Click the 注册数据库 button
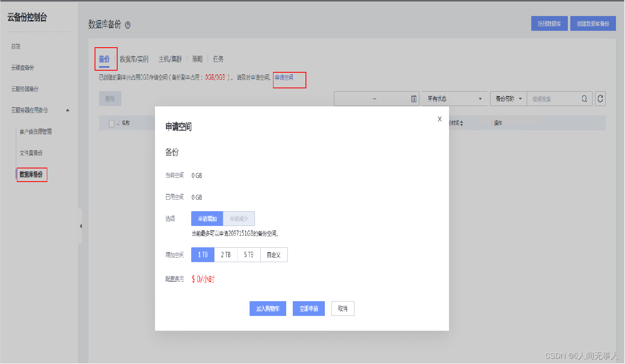 pos(549,23)
